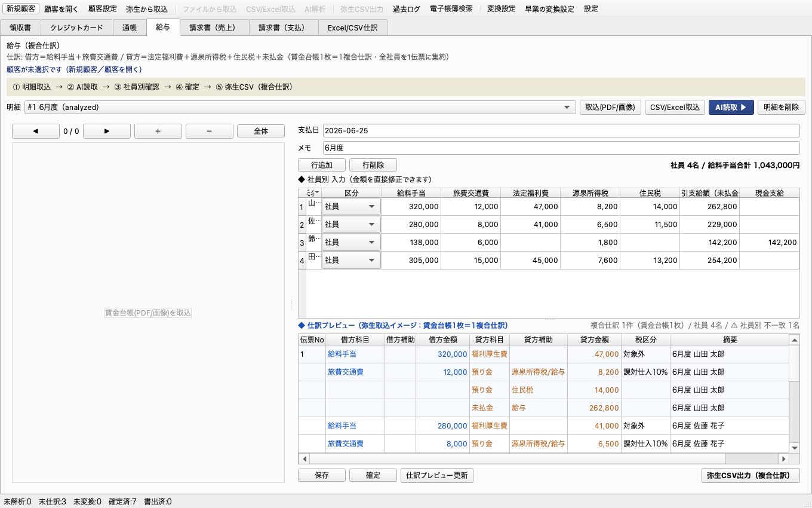
Task: Add a row with 行追加
Action: [x=322, y=165]
